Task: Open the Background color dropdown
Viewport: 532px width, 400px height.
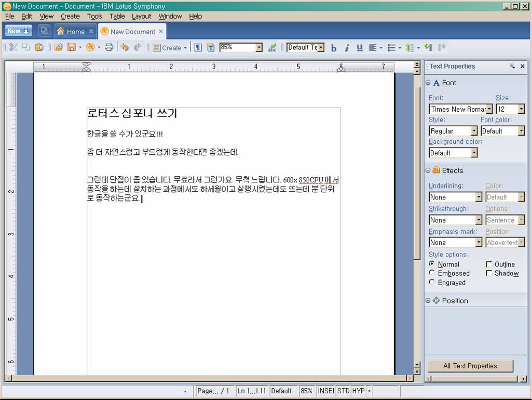Action: pos(474,153)
